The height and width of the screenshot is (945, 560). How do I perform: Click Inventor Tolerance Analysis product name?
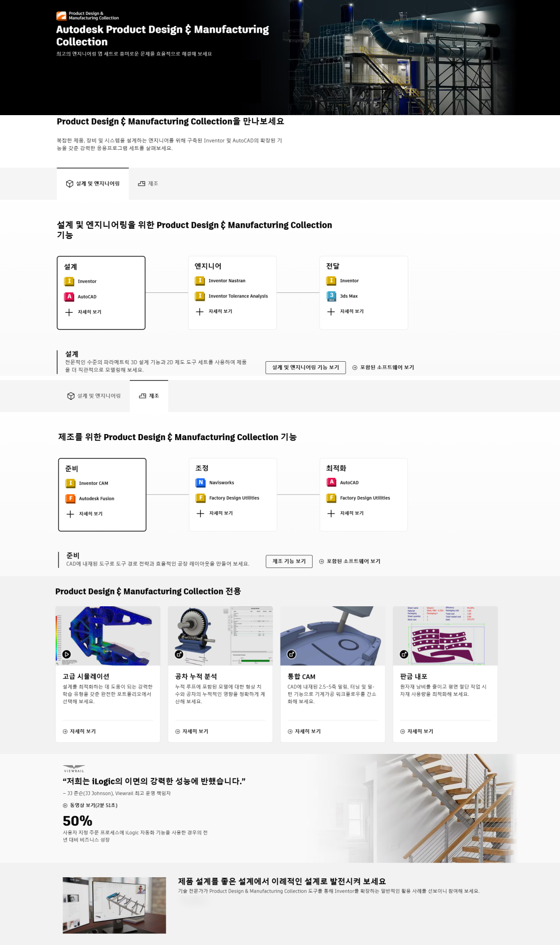(238, 296)
